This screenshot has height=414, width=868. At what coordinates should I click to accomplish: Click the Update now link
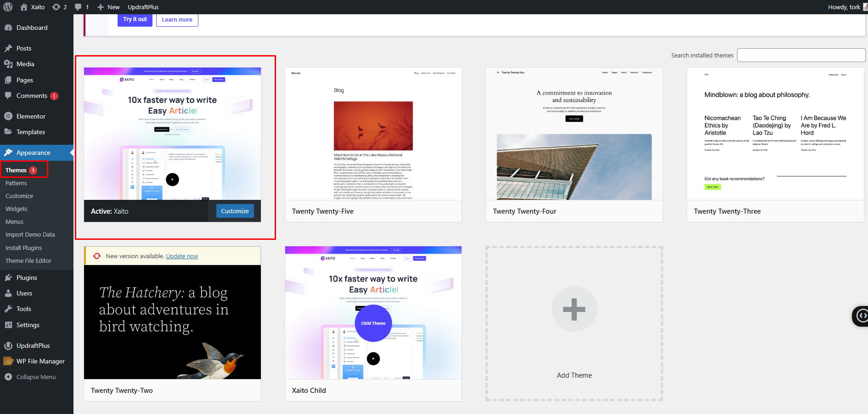[x=182, y=256]
